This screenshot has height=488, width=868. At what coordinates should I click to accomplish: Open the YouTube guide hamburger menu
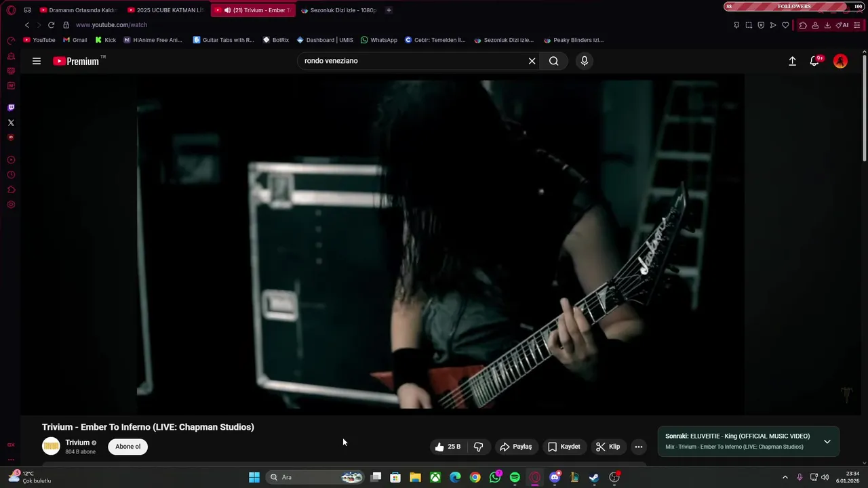pos(37,61)
